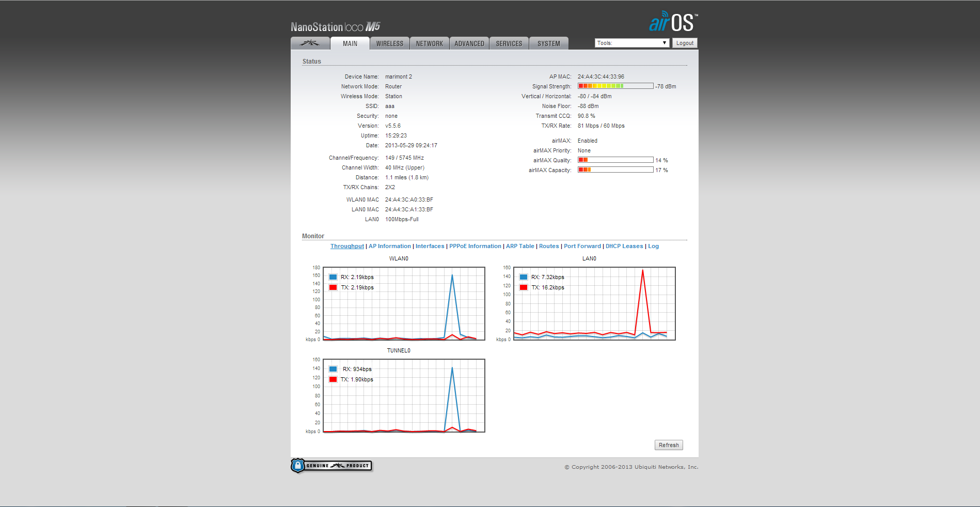The image size is (980, 507).
Task: Show DHCP Leases
Action: (624, 246)
